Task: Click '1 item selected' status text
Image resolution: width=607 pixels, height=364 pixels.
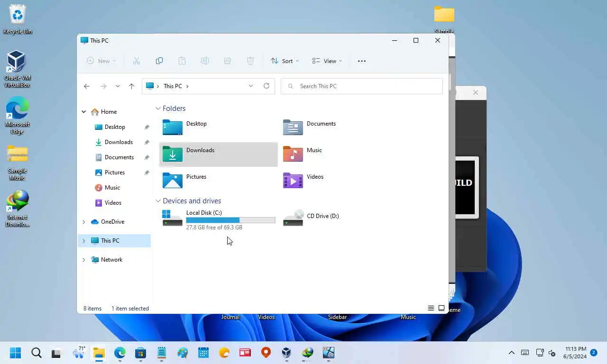Action: (130, 309)
